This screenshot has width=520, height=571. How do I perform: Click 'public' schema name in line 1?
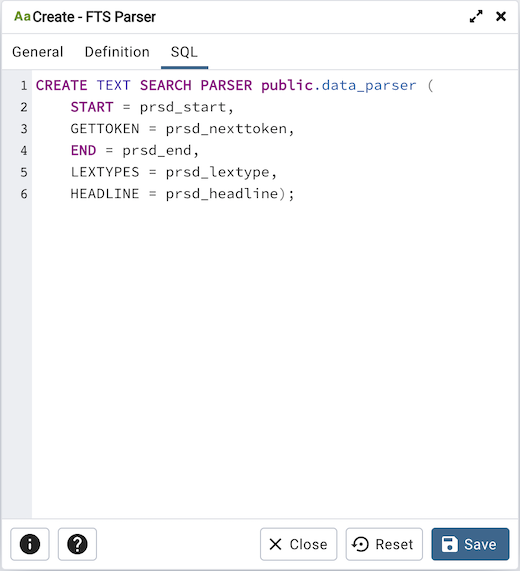tap(287, 86)
